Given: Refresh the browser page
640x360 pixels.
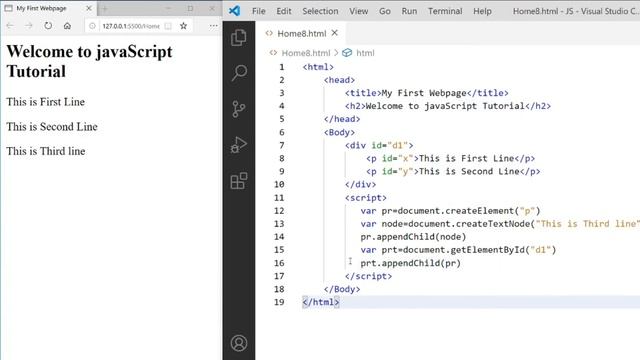Looking at the screenshot, I should click(48, 26).
